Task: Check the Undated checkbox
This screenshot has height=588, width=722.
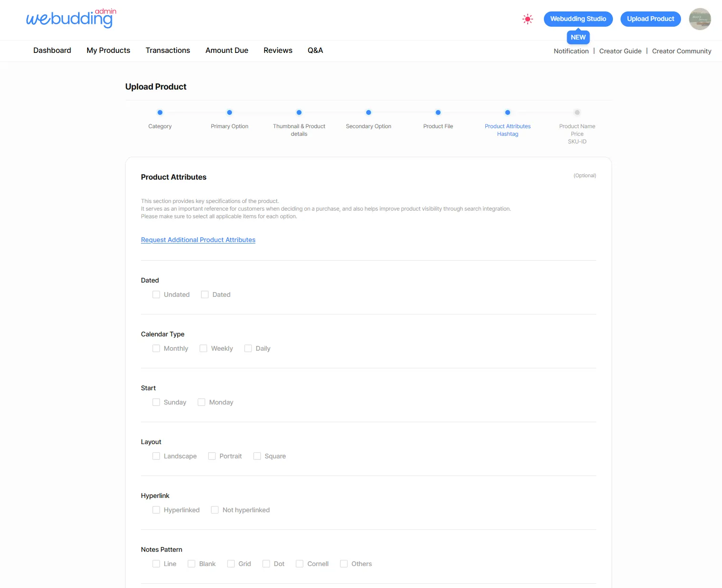Action: 156,294
